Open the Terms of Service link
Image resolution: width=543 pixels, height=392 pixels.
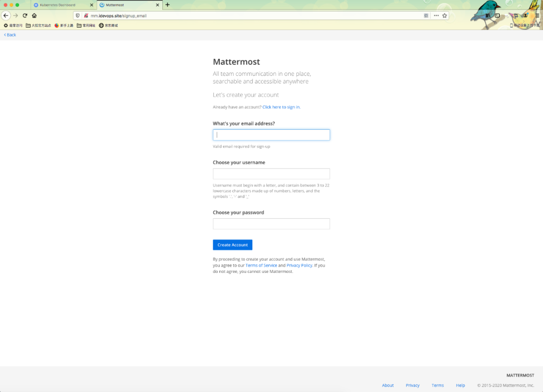[261, 265]
